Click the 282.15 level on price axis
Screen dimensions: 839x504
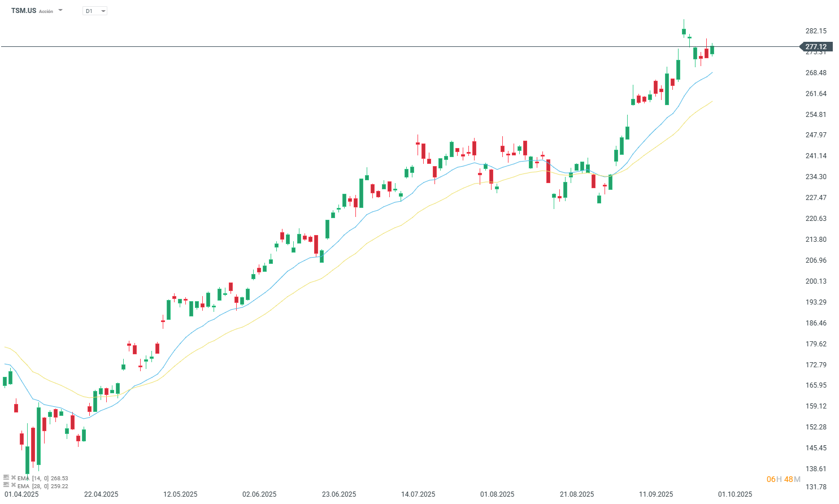(816, 31)
